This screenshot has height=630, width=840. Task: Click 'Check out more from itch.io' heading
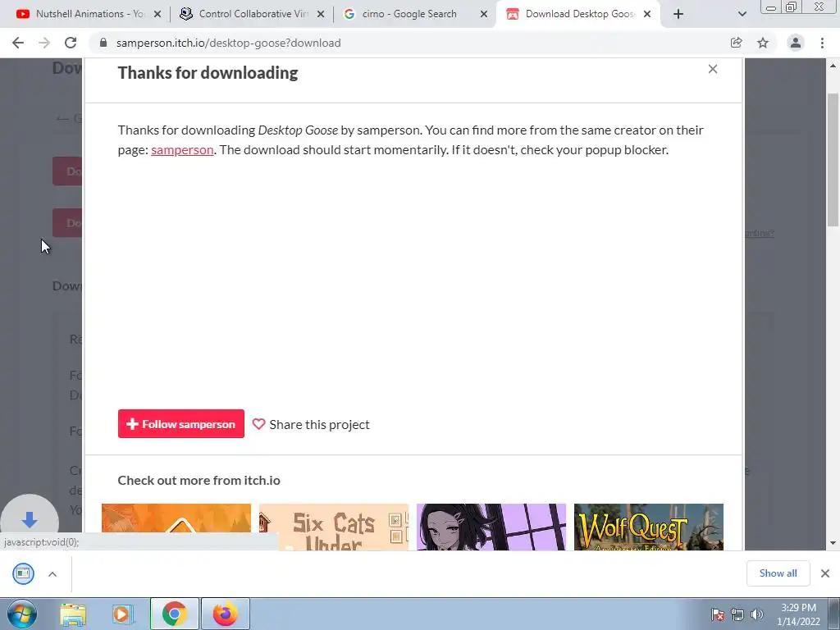(x=199, y=480)
